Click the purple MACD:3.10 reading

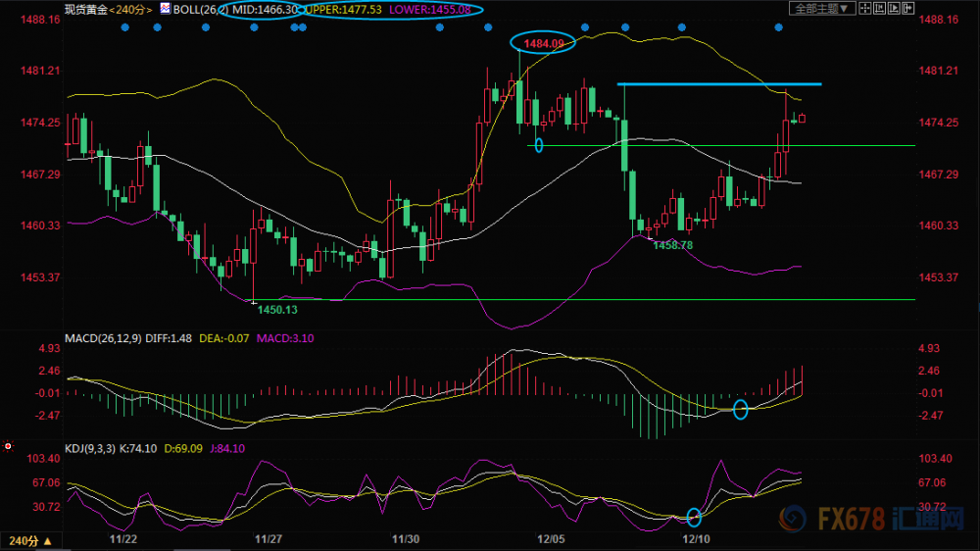coord(285,338)
